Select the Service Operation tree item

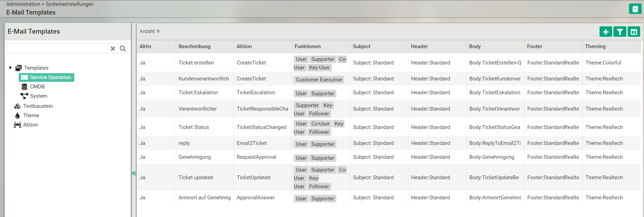[x=47, y=77]
